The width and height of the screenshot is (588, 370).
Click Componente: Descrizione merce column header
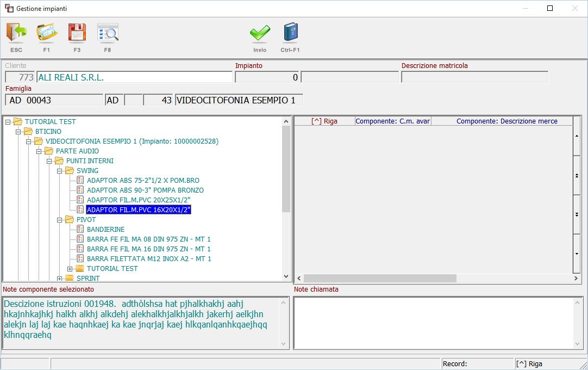click(502, 121)
